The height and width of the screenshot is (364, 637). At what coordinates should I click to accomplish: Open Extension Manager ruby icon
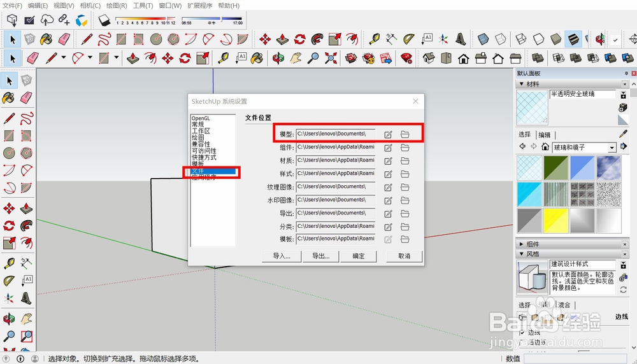coord(406,58)
